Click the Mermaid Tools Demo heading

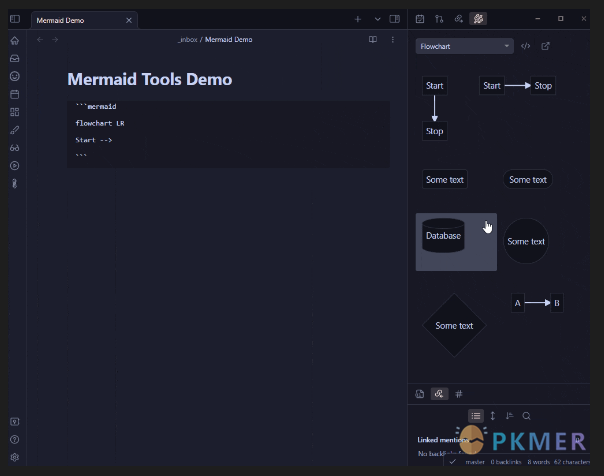[x=149, y=79]
